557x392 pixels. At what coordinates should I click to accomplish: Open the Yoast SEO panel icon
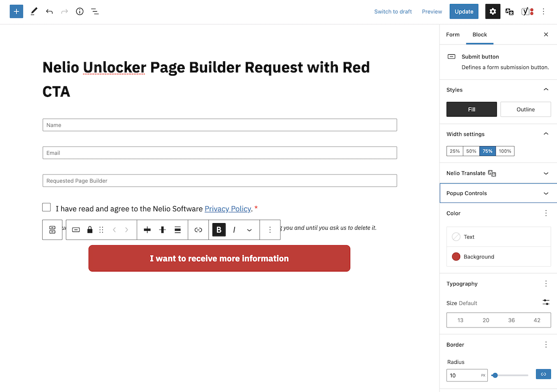[x=527, y=12]
